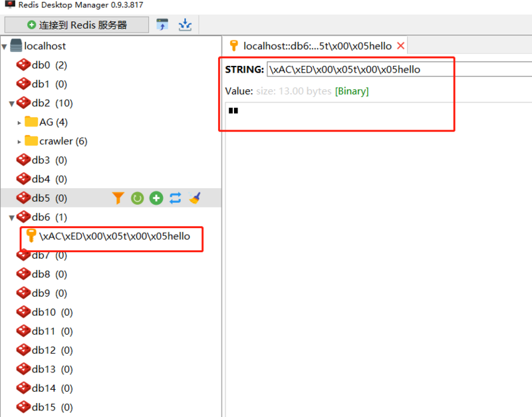Open the import connections icon in the toolbar
The height and width of the screenshot is (417, 532).
point(185,24)
